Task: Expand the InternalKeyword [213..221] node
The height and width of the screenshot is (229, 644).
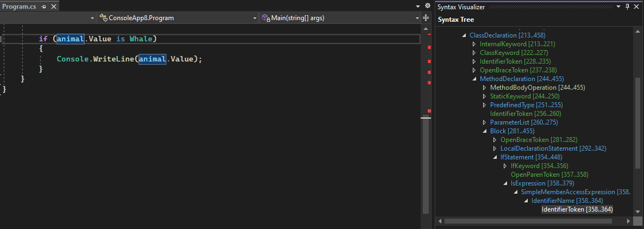Action: point(474,44)
